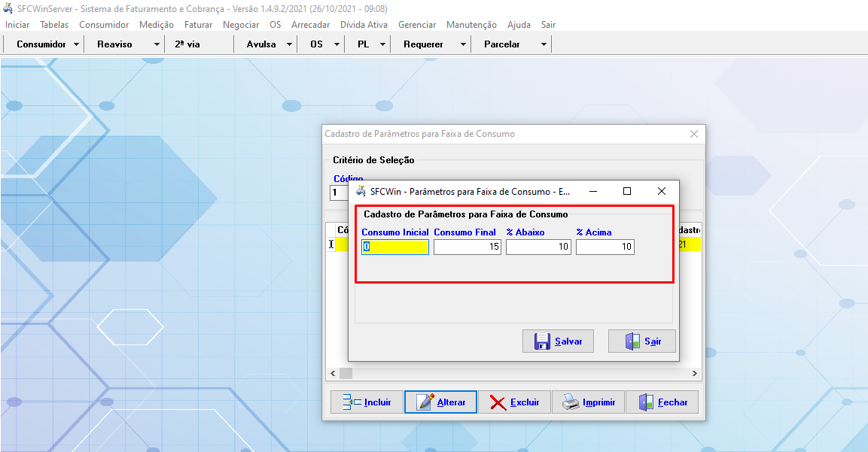Click the Fechar door icon
Viewport: 868px width, 452px height.
tap(646, 402)
